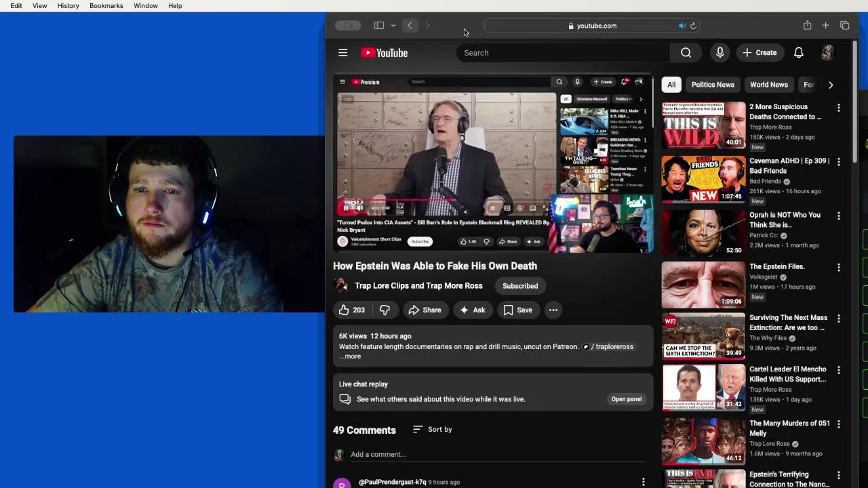Show Safari tab overview
Image resolution: width=868 pixels, height=488 pixels.
click(844, 26)
